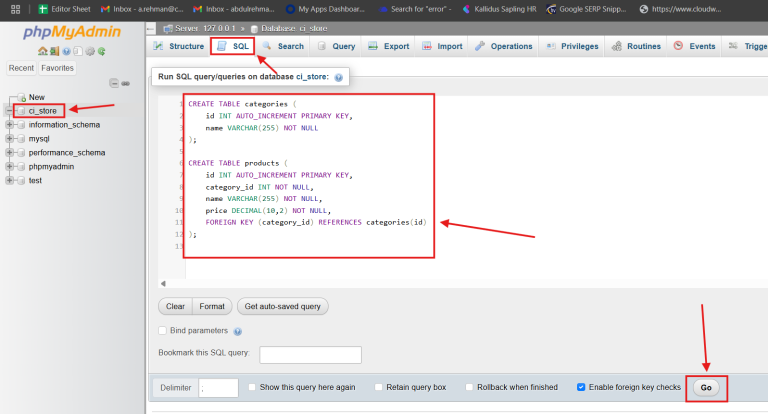Click the Clear button

(175, 306)
